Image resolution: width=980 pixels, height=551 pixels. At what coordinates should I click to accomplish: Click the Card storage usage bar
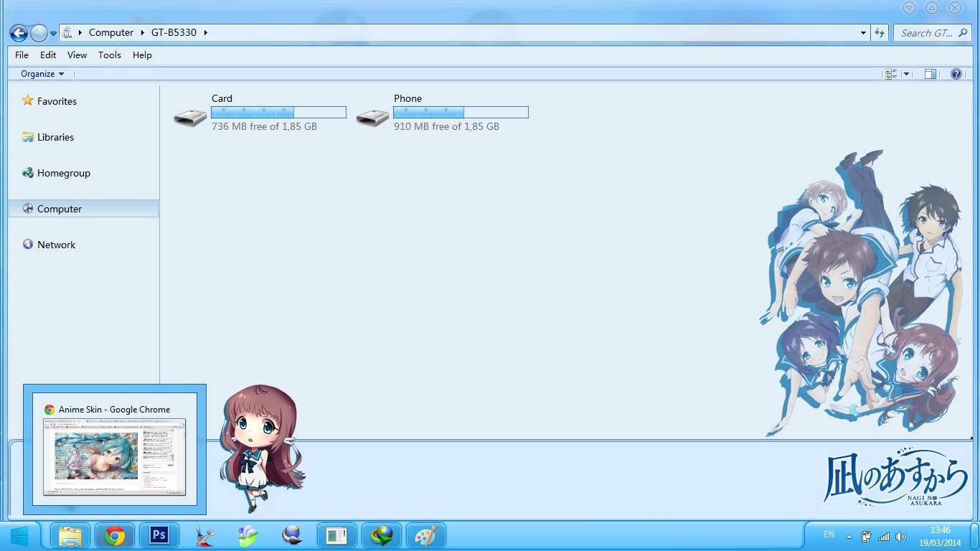pyautogui.click(x=278, y=113)
